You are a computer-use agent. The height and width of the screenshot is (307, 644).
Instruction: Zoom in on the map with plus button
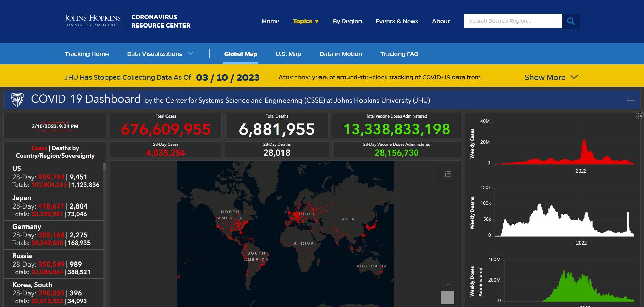447,284
